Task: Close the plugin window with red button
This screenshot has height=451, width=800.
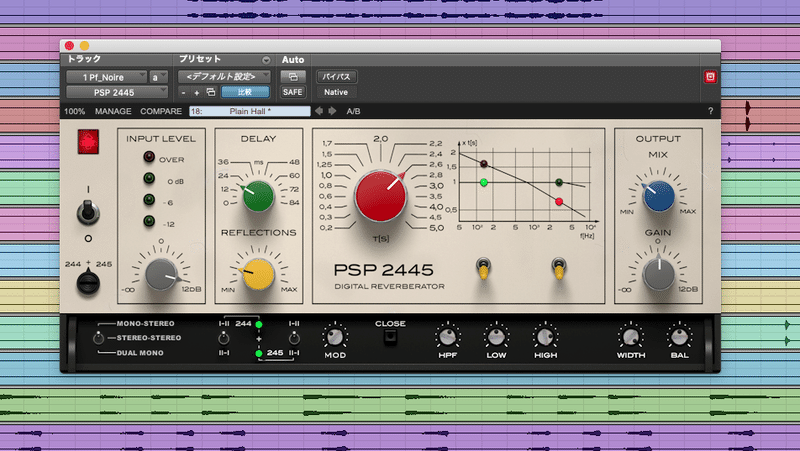Action: [x=69, y=46]
